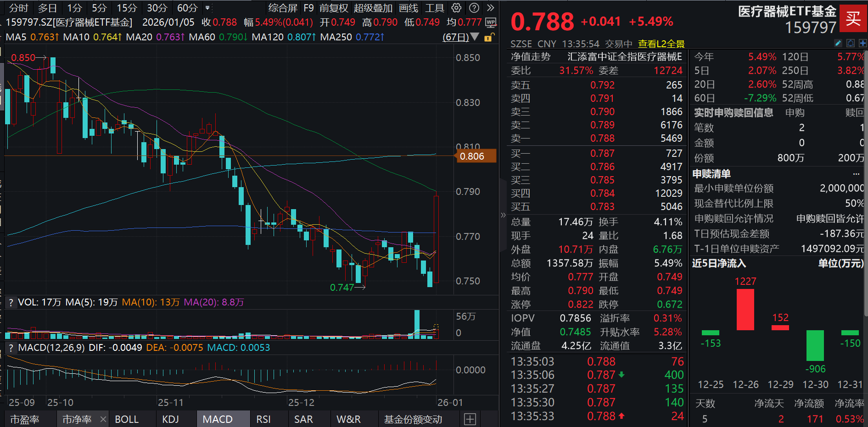Click the question mark icon beside VOL indicator
Viewport: 868px width, 427px height.
[11, 302]
